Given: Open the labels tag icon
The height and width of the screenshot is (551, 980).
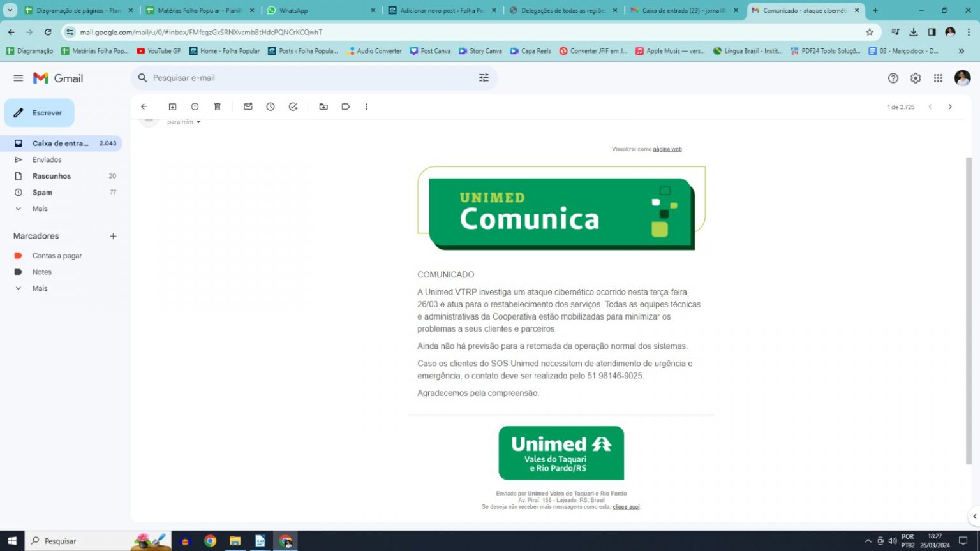Looking at the screenshot, I should (346, 107).
